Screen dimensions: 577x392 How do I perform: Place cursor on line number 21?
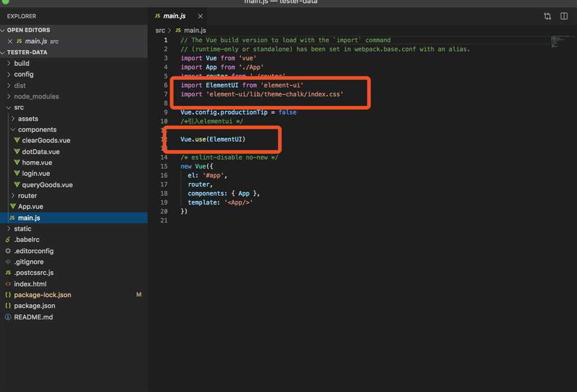[x=164, y=221]
